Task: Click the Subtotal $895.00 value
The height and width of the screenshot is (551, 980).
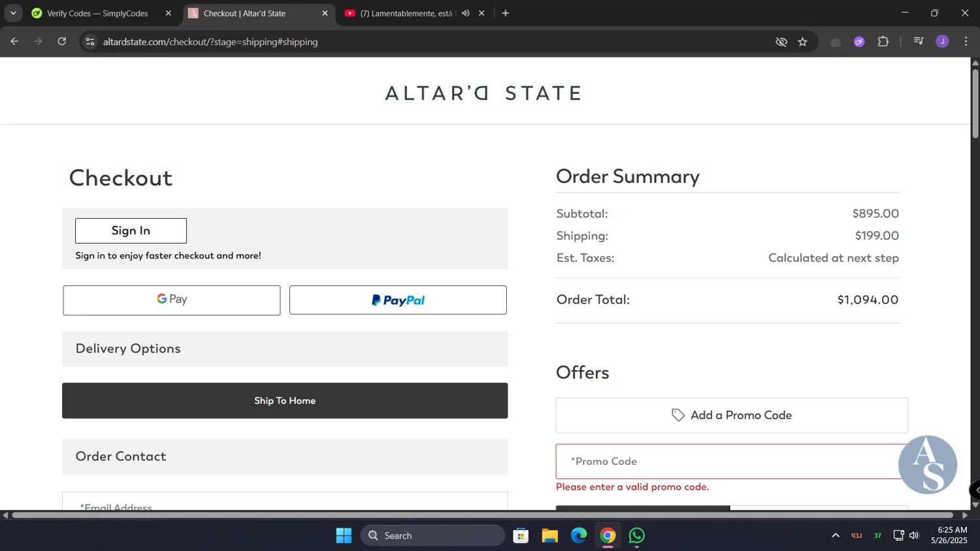Action: [x=875, y=213]
